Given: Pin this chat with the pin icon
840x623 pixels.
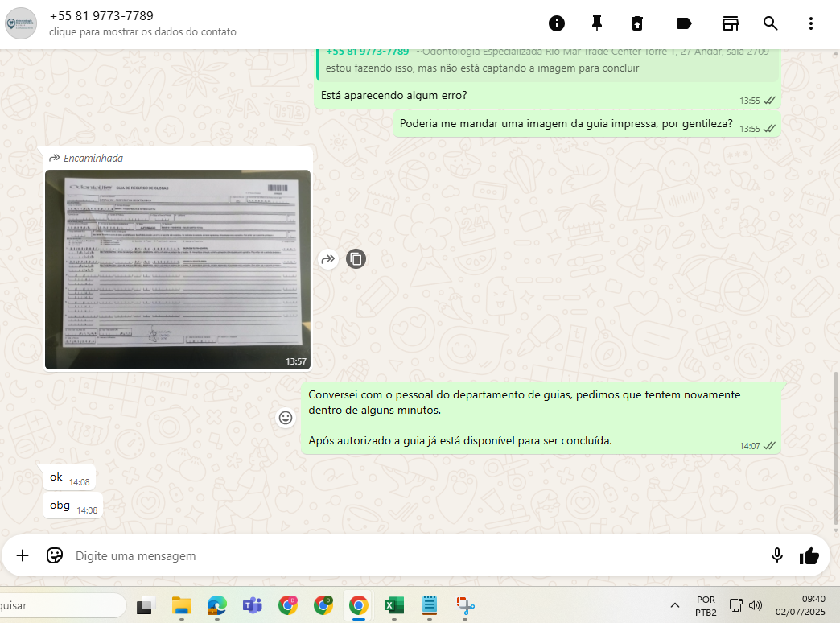Looking at the screenshot, I should [597, 23].
